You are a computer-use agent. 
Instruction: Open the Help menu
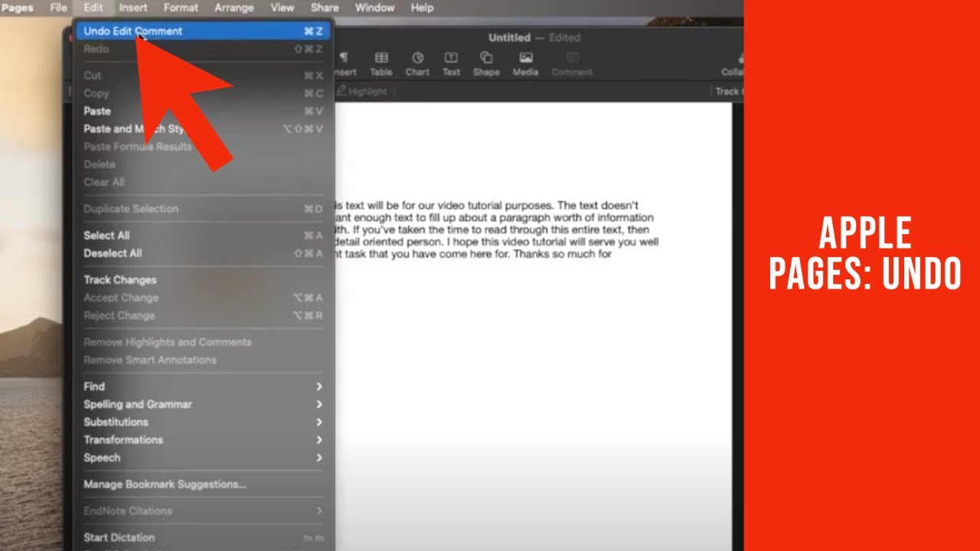point(422,8)
